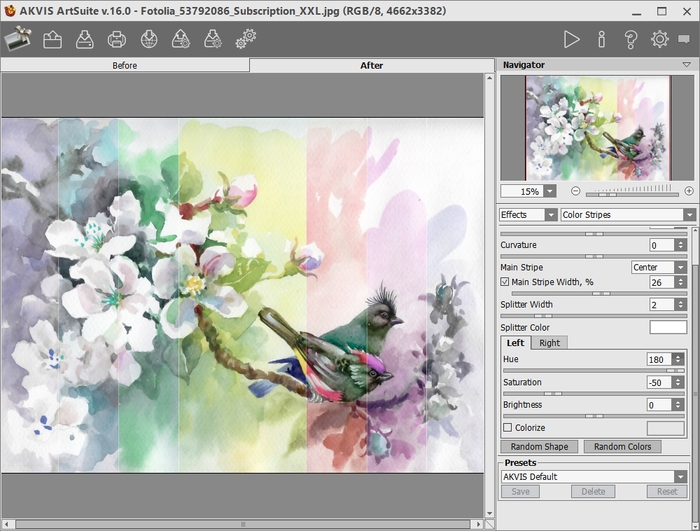Click the presets Reset button
Image resolution: width=700 pixels, height=531 pixels.
pyautogui.click(x=667, y=491)
